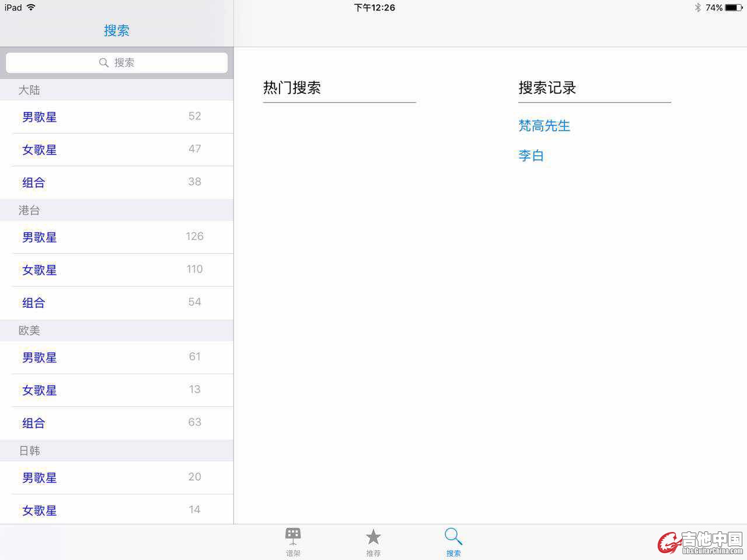Select 男歌星 under 大陆 section
747x560 pixels.
40,117
